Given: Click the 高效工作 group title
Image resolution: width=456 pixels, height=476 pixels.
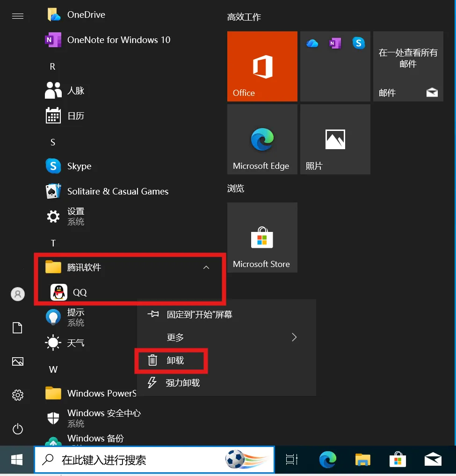Looking at the screenshot, I should pos(244,17).
